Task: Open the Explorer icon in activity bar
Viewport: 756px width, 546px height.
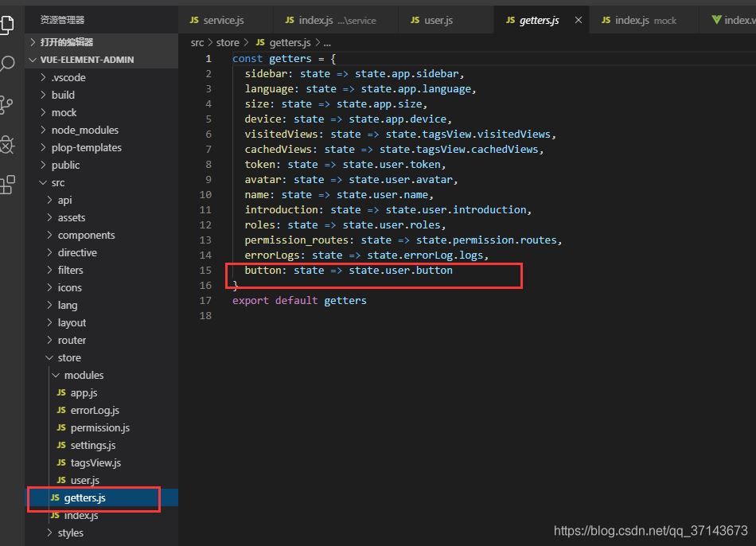Action: click(x=7, y=25)
